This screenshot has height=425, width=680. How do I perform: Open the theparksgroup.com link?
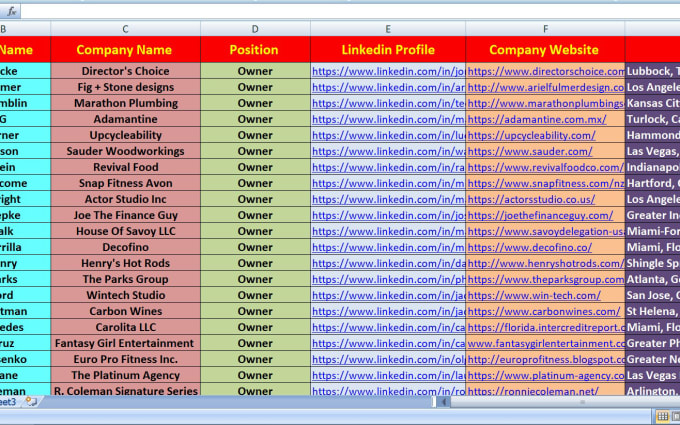tap(546, 280)
